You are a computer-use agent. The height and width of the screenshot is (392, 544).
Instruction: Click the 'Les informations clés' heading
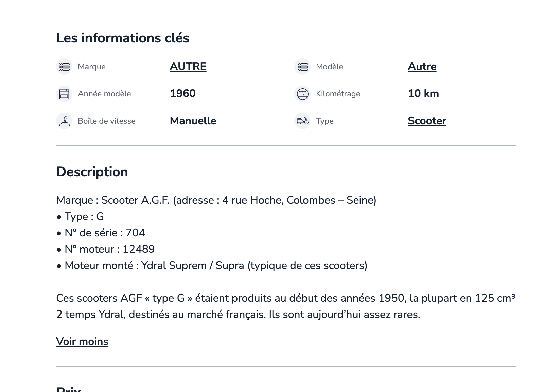pos(123,38)
